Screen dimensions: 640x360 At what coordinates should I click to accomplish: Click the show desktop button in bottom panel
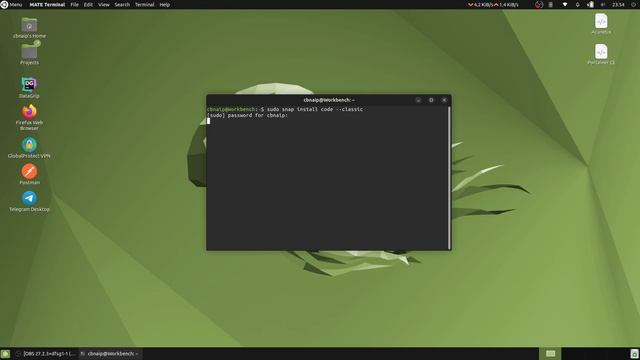(5, 353)
